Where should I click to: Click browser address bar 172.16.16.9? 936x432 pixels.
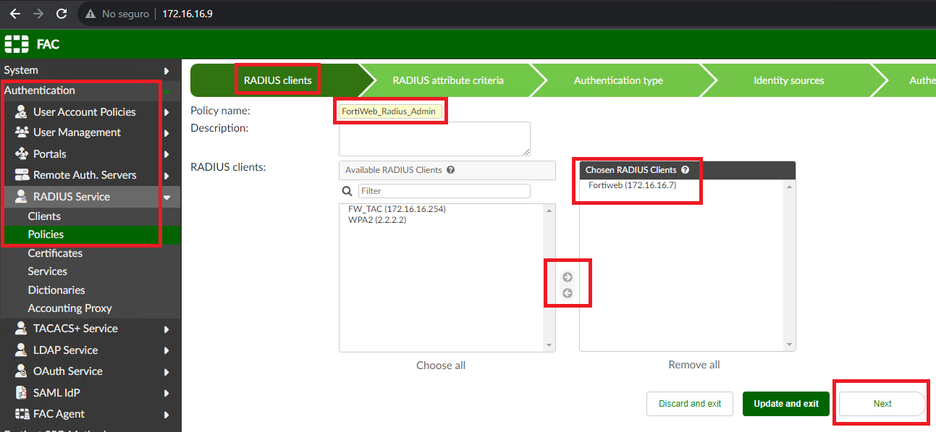point(187,13)
